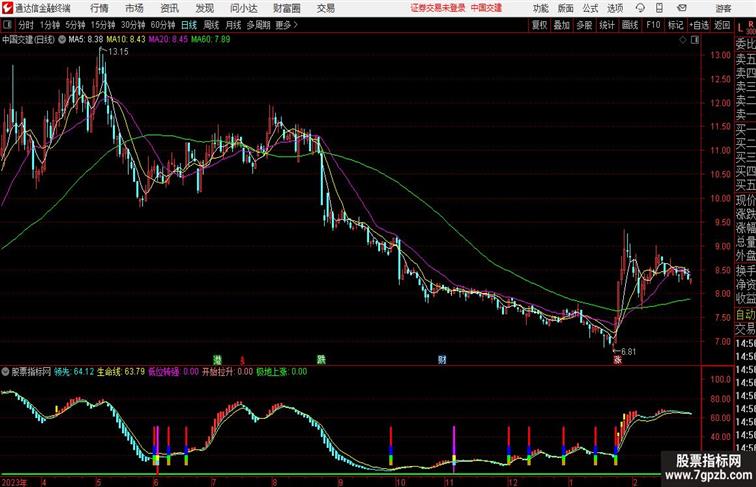Viewport: 756px width, 487px height.
Task: Open 股票指标网 indicator settings round icon
Action: click(x=5, y=372)
